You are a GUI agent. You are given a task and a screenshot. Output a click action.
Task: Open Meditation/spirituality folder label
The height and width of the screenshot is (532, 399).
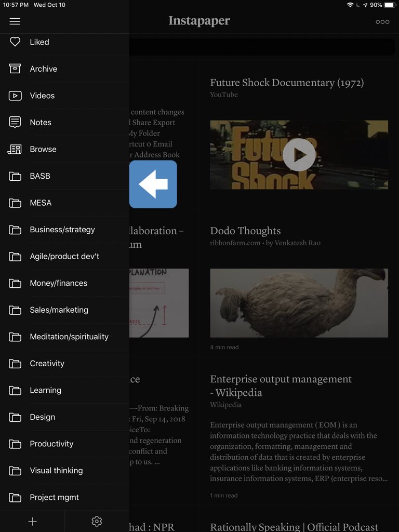pyautogui.click(x=69, y=337)
